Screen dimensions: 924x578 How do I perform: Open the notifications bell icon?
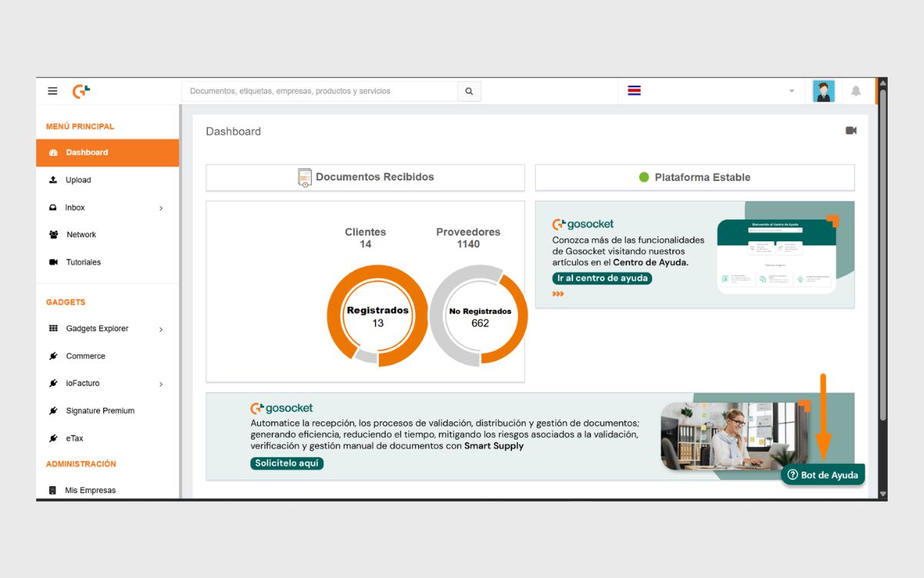click(x=855, y=91)
